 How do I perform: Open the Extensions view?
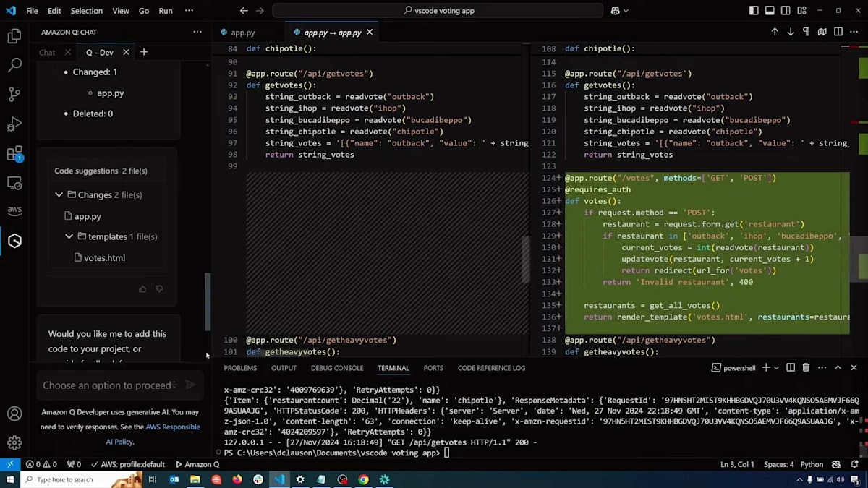pyautogui.click(x=14, y=154)
